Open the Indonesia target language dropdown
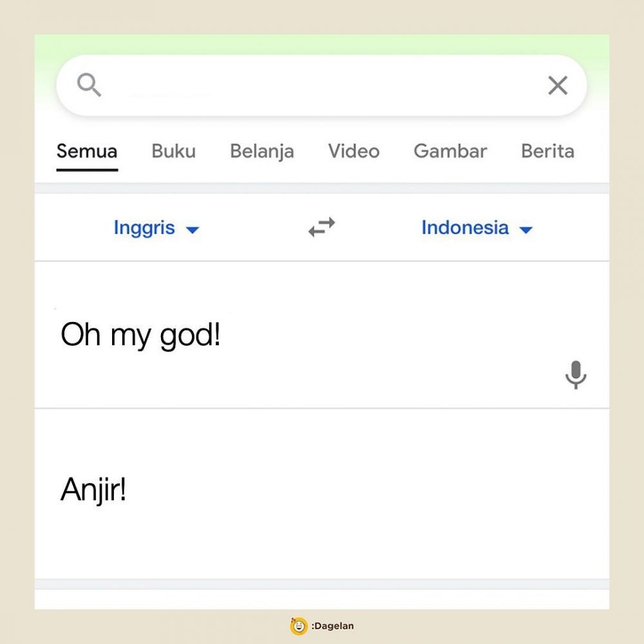Image resolution: width=644 pixels, height=644 pixels. 465,228
